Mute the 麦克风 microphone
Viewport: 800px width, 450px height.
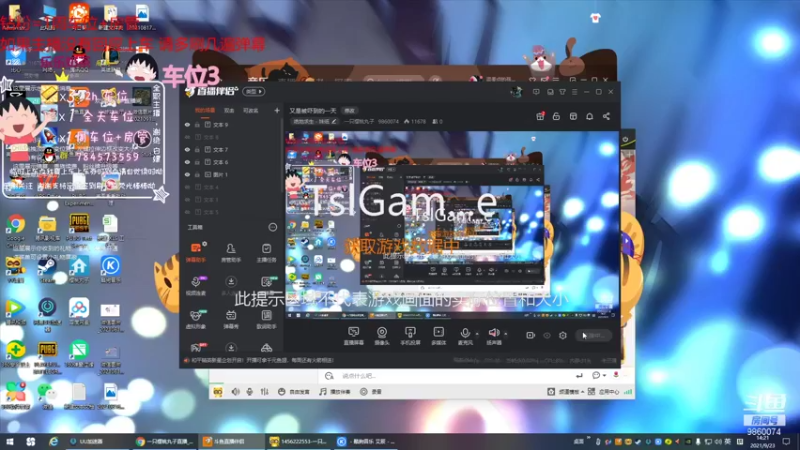click(x=465, y=336)
